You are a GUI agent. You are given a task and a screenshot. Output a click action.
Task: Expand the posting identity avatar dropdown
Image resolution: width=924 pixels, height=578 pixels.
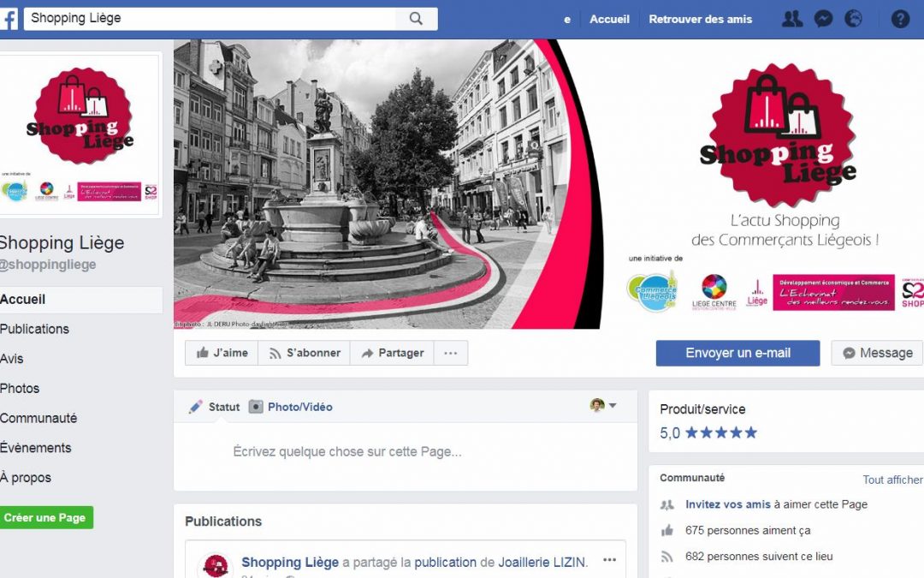point(603,405)
